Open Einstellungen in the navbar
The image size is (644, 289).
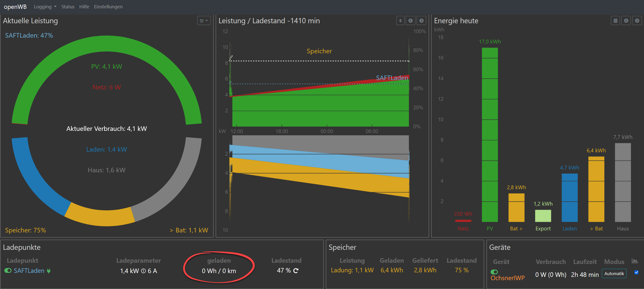(108, 7)
